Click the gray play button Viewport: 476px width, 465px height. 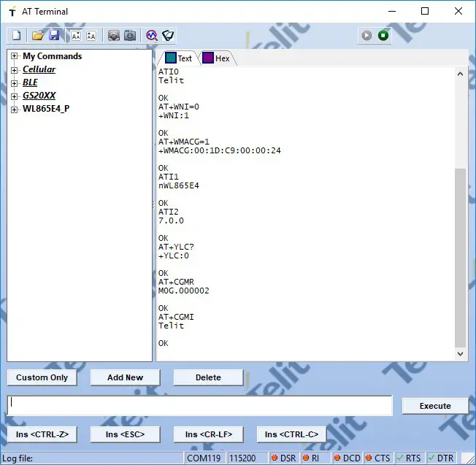pyautogui.click(x=366, y=36)
